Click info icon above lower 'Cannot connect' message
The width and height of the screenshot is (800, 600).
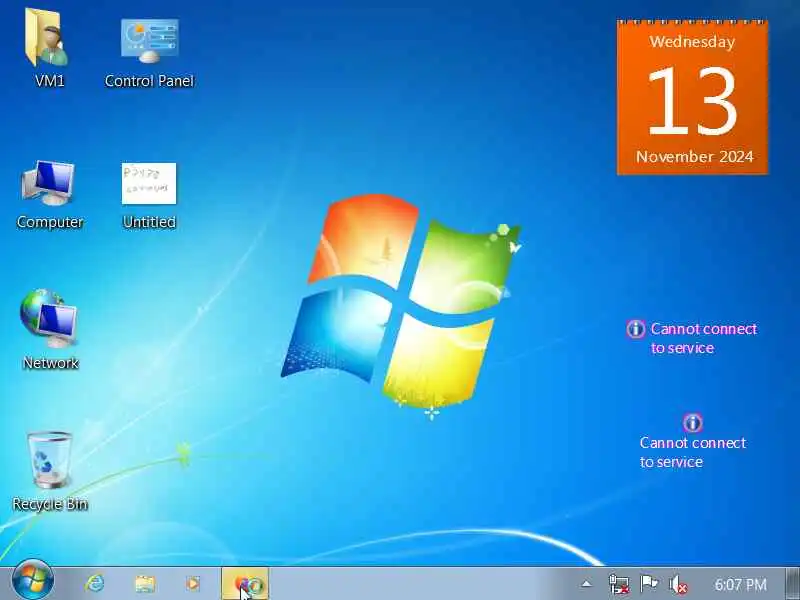click(x=692, y=422)
